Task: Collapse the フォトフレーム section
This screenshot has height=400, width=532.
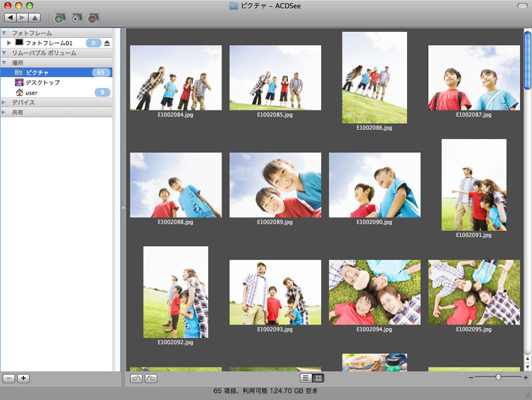Action: point(4,33)
